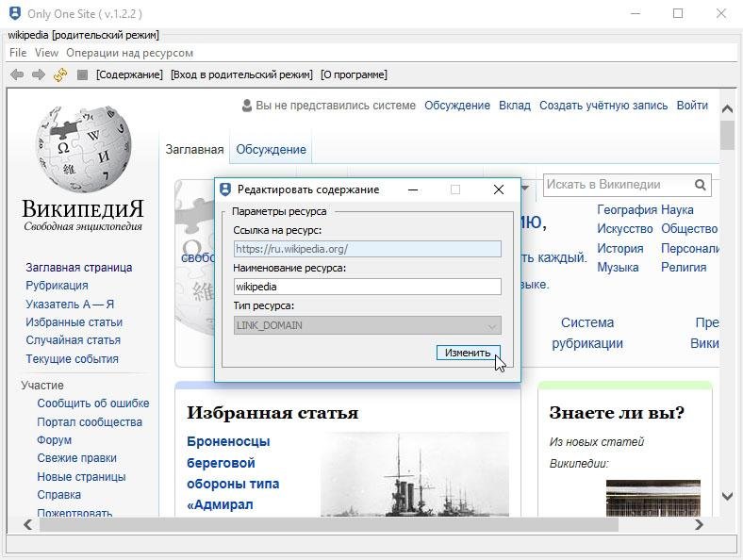Click the Музыка portal link
Viewport: 743px width, 560px height.
click(x=618, y=267)
